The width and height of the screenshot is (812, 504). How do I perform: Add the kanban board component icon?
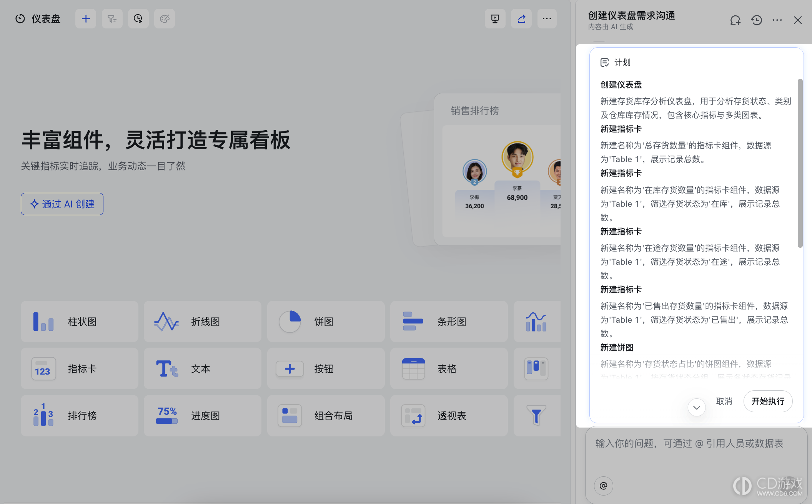point(537,369)
